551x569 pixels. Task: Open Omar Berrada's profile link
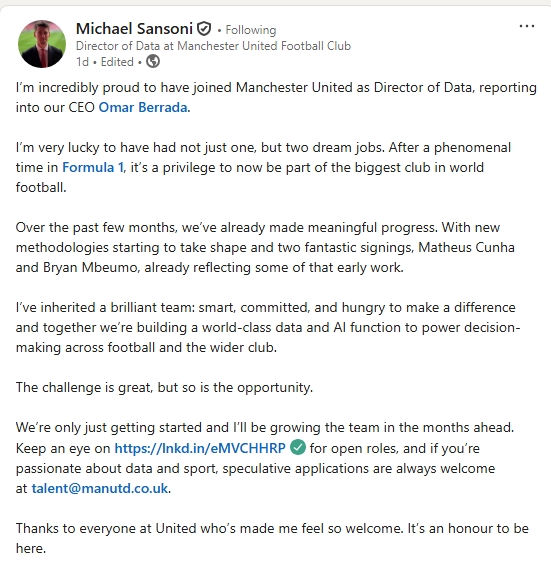click(x=143, y=107)
